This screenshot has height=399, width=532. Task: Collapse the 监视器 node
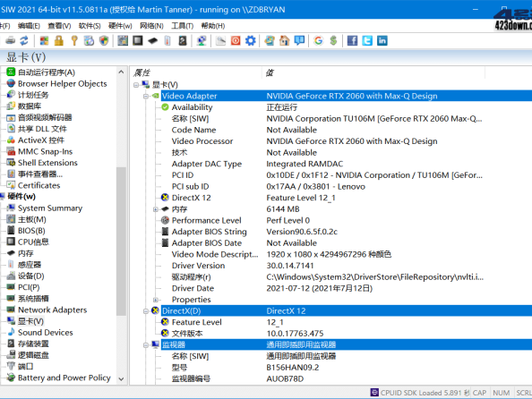146,345
